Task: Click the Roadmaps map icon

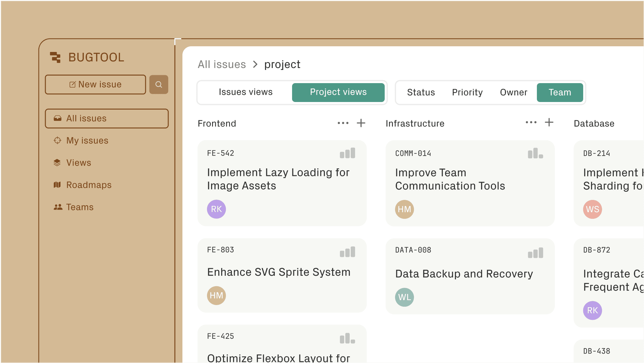Action: (x=57, y=185)
